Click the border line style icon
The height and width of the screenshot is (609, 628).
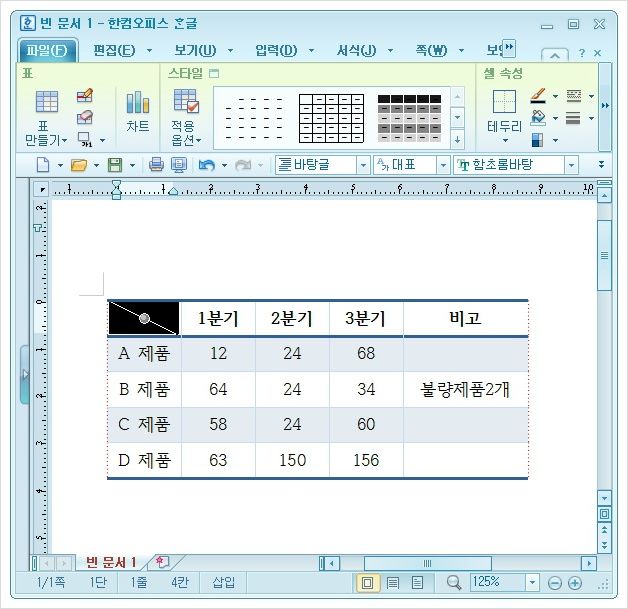(x=574, y=95)
